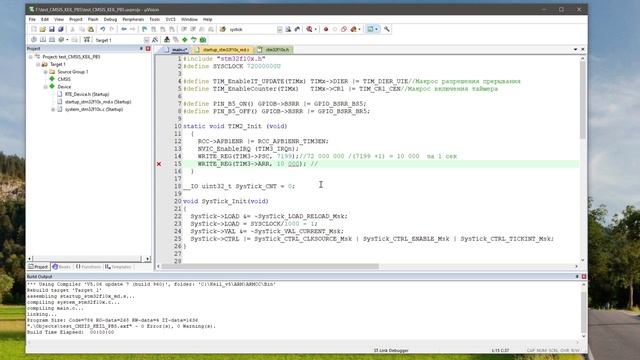Viewport: 640px width, 360px height.
Task: Click error marker on line 15
Action: (159, 164)
